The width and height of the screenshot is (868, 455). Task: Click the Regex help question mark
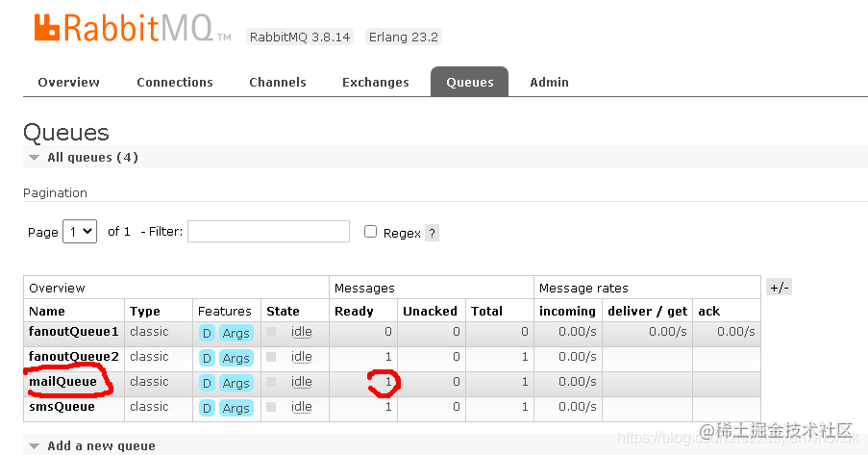[x=432, y=234]
